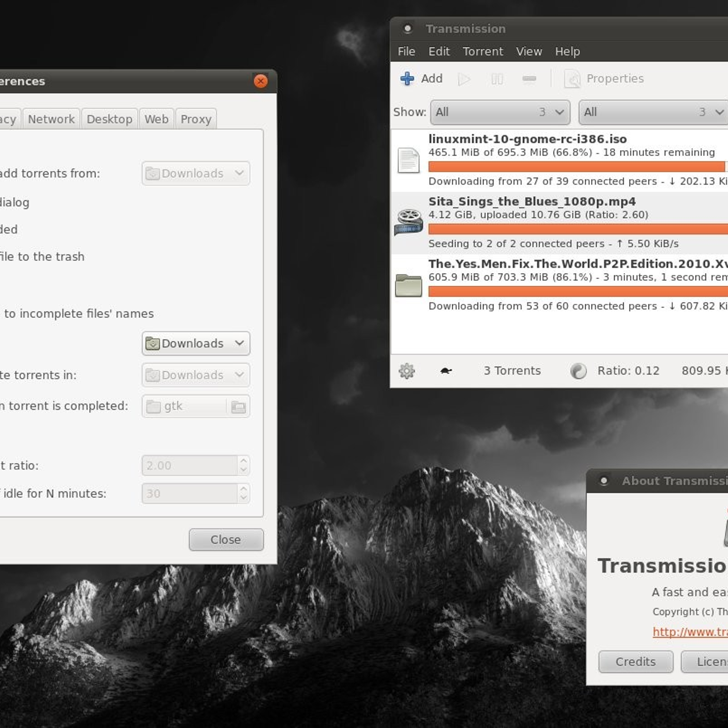Close the Preferences dialog with red X
The height and width of the screenshot is (728, 728).
(x=261, y=81)
